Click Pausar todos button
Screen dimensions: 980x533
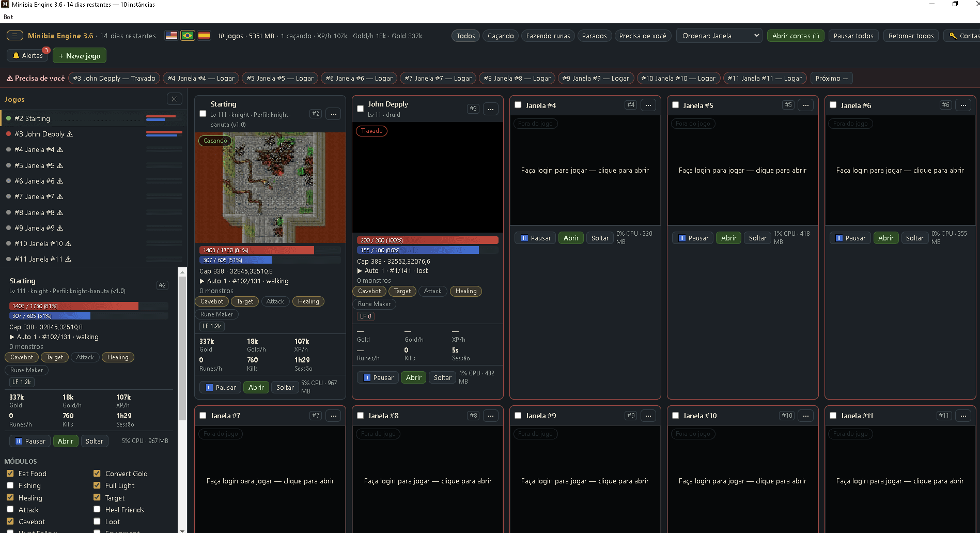tap(853, 36)
